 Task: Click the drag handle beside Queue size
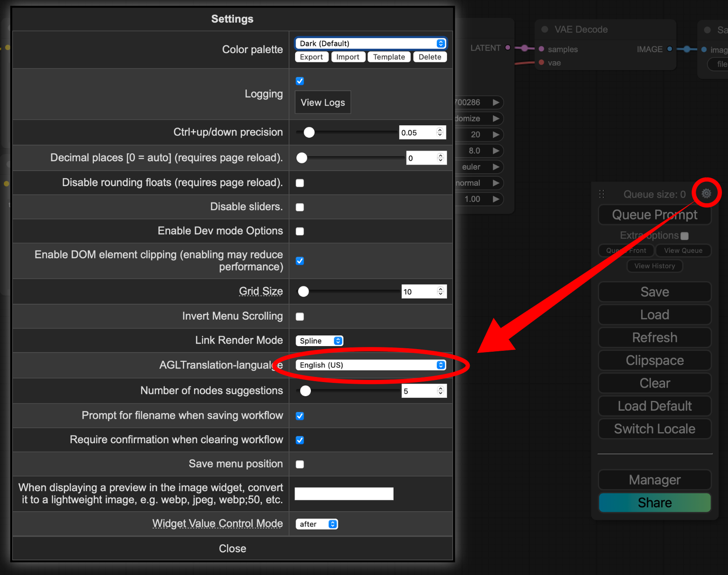[x=602, y=194]
